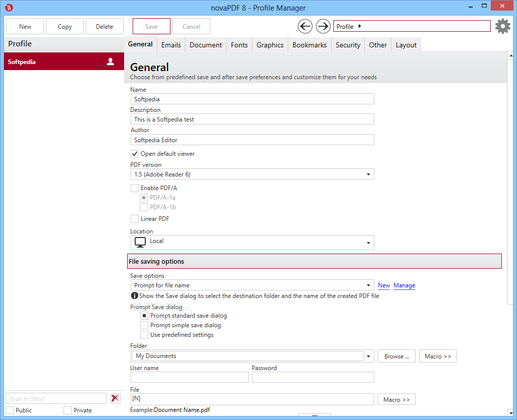517x420 pixels.
Task: Open the Save options dropdown
Action: 252,285
